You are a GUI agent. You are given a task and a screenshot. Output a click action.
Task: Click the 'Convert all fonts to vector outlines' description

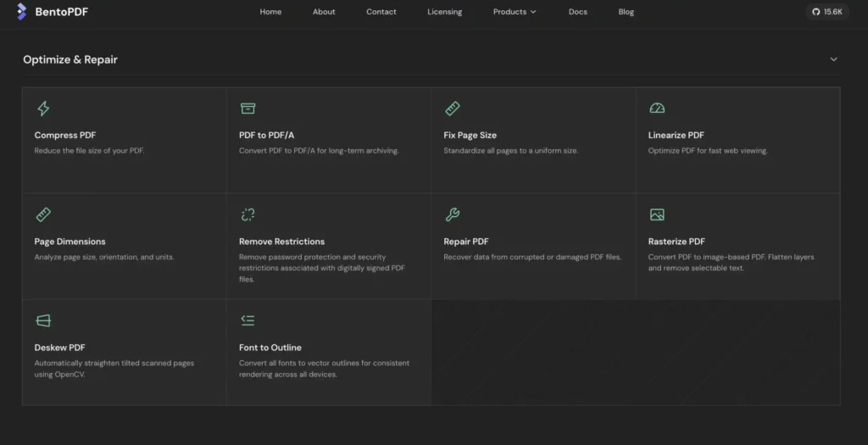coord(325,369)
